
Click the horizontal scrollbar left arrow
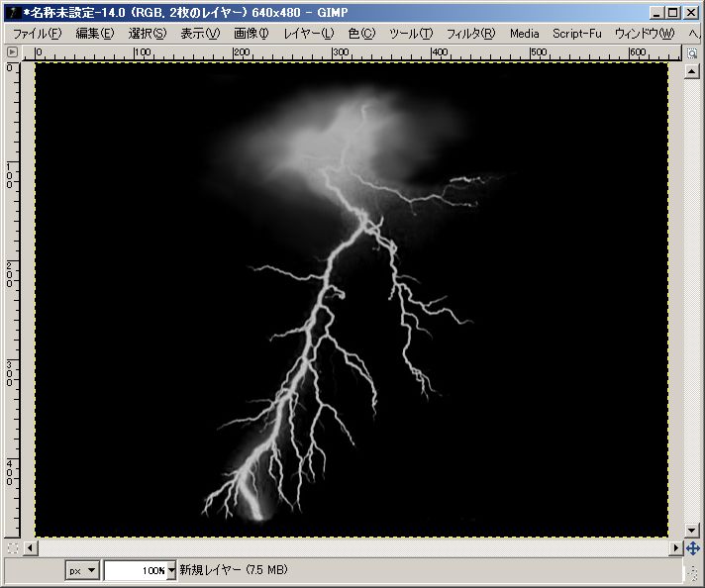[x=31, y=548]
